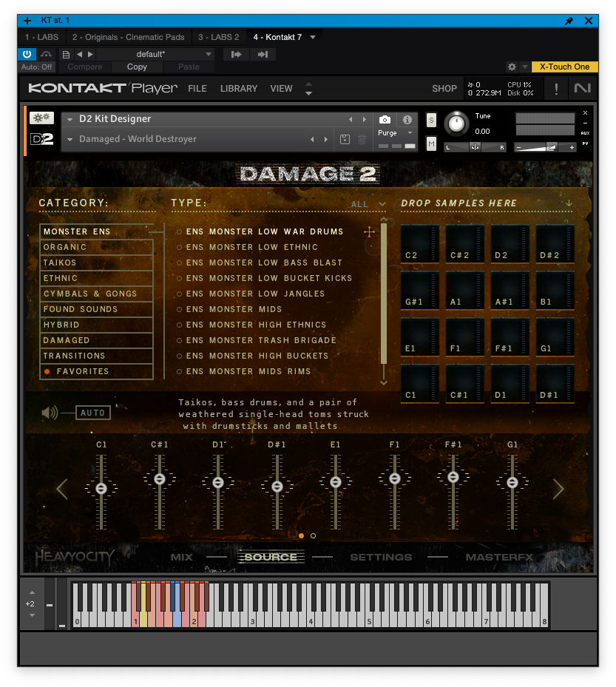Switch to the 1 - LABS tab
This screenshot has height=687, width=616.
coord(41,37)
